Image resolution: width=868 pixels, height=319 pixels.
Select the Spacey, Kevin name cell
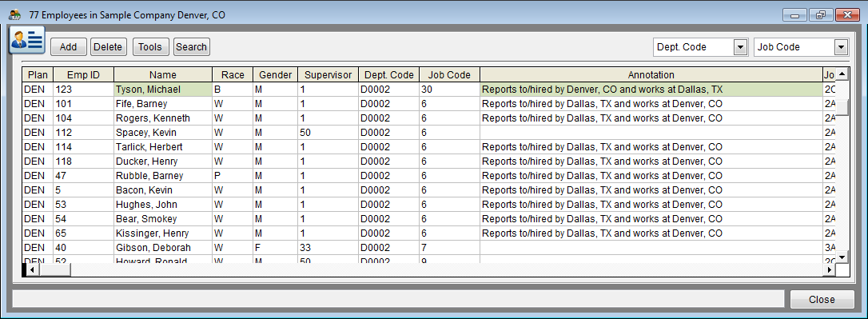coord(163,133)
